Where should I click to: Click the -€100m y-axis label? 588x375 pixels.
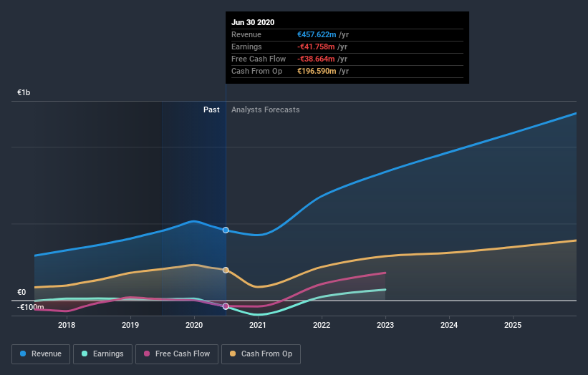[30, 307]
